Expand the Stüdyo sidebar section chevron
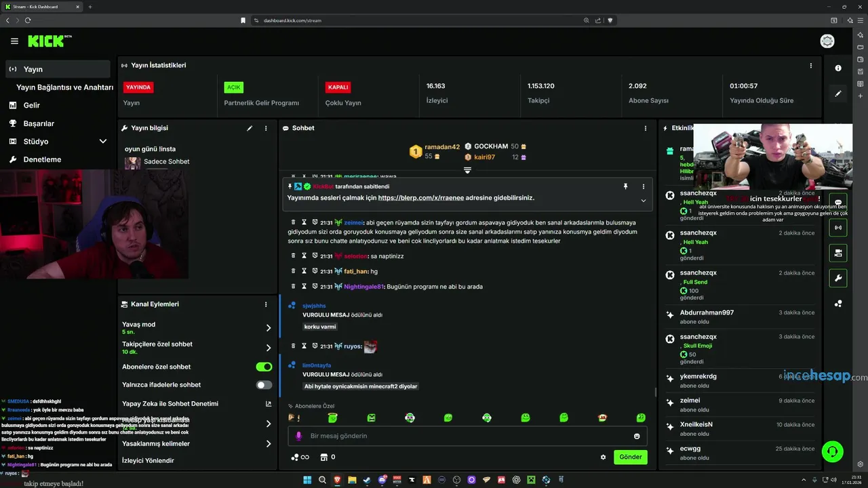This screenshot has width=868, height=488. point(103,142)
